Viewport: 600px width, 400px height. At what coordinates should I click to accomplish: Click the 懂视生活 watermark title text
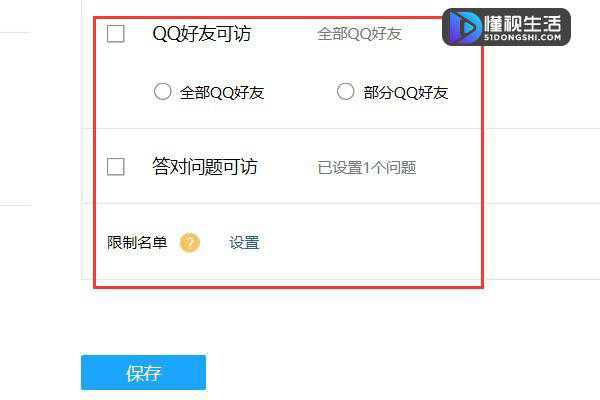coord(523,24)
